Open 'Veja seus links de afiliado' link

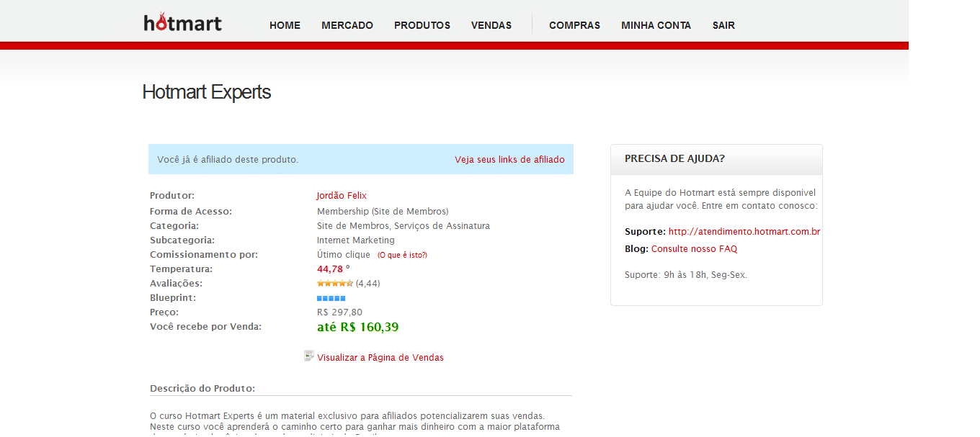tap(509, 160)
